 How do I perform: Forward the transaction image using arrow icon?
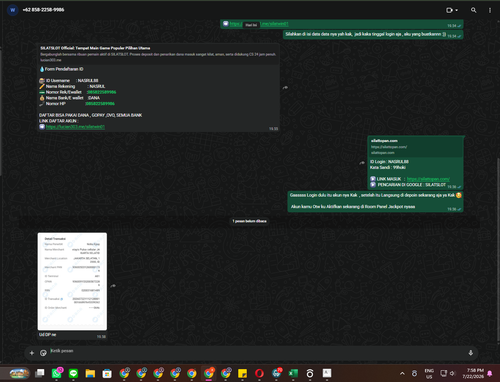[x=113, y=286]
